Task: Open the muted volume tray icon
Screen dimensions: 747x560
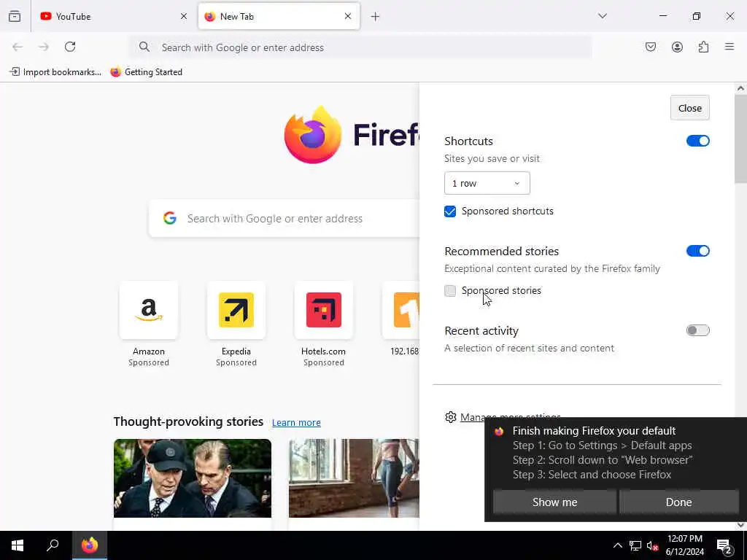Action: coord(652,545)
